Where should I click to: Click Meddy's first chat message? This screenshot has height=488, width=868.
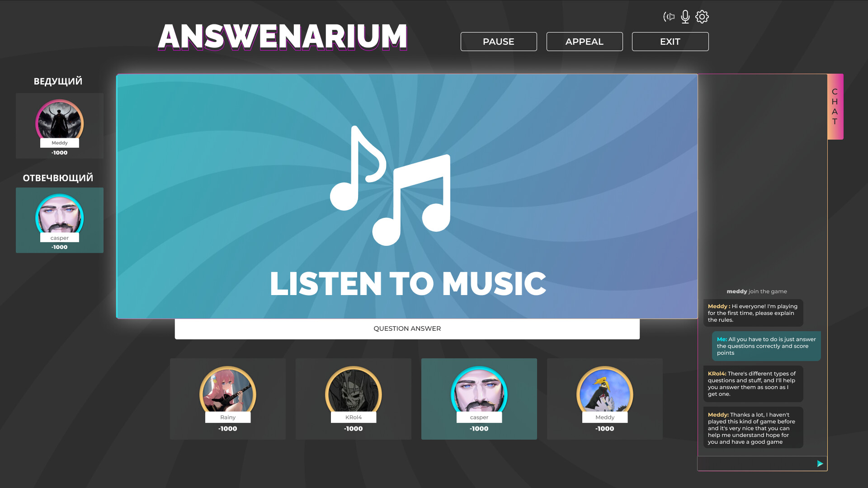(x=753, y=313)
